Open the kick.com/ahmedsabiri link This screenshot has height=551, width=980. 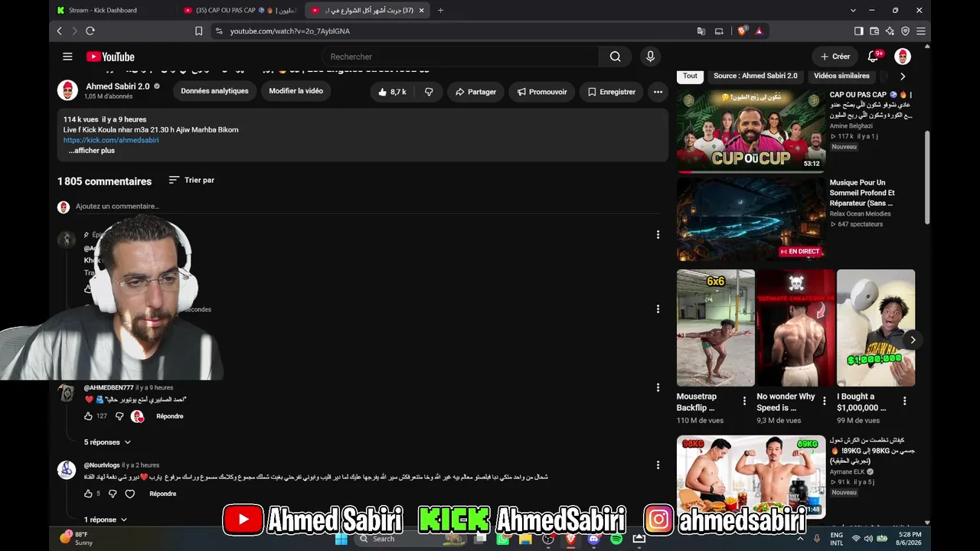point(111,140)
